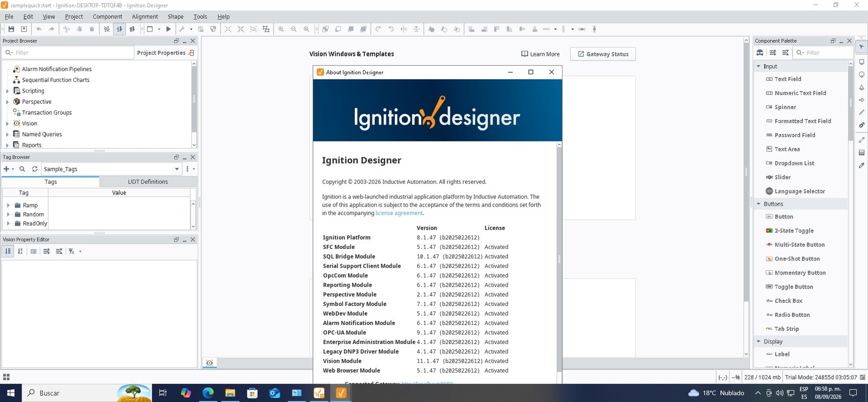Screen dimensions: 868x402
Task: Click the About dialog vertical scrollbar
Action: 559,259
